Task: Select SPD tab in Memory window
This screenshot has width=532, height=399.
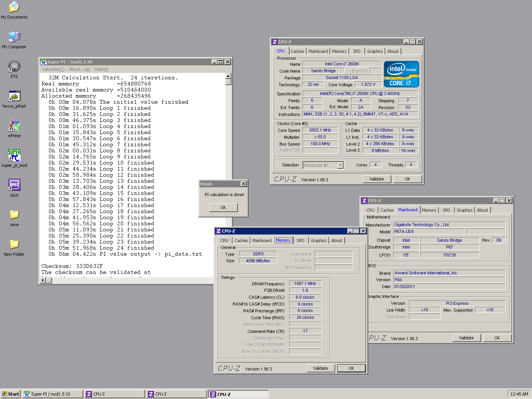Action: click(300, 241)
